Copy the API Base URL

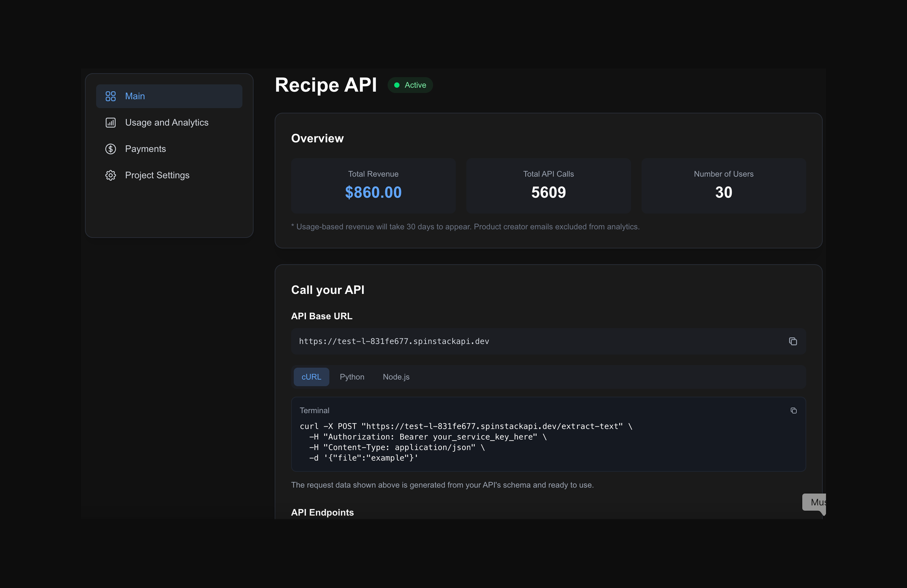(x=793, y=341)
